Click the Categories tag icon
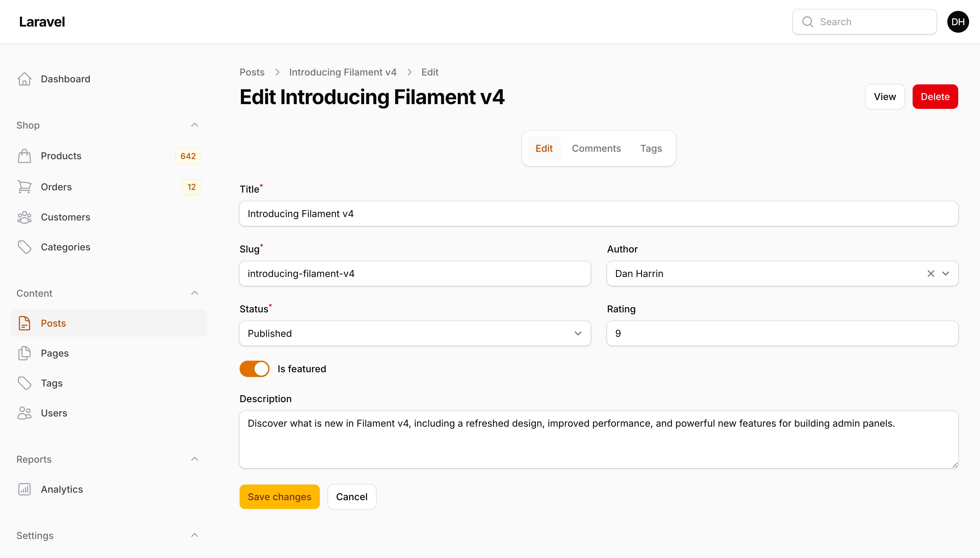The height and width of the screenshot is (558, 980). tap(24, 247)
